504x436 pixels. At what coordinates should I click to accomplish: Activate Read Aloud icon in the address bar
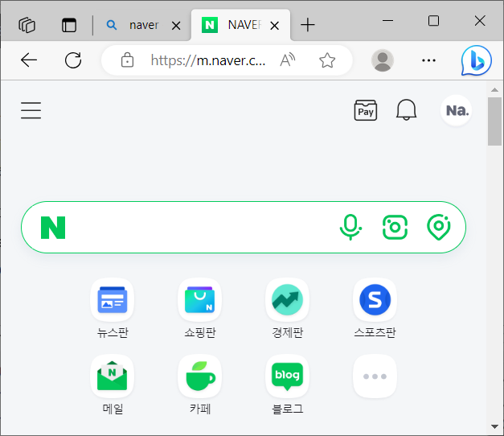[288, 60]
